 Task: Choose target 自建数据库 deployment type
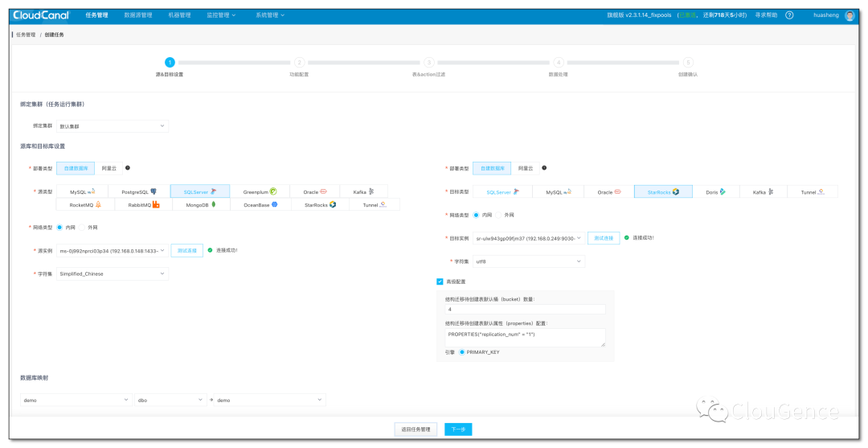[492, 168]
